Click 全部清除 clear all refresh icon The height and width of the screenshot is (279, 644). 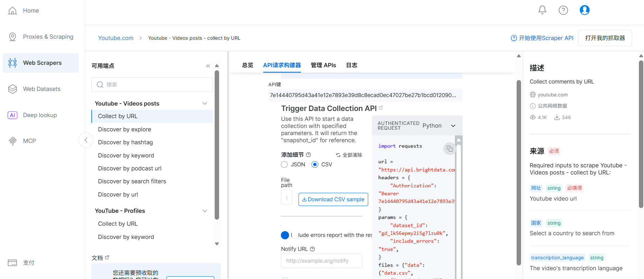[x=338, y=155]
